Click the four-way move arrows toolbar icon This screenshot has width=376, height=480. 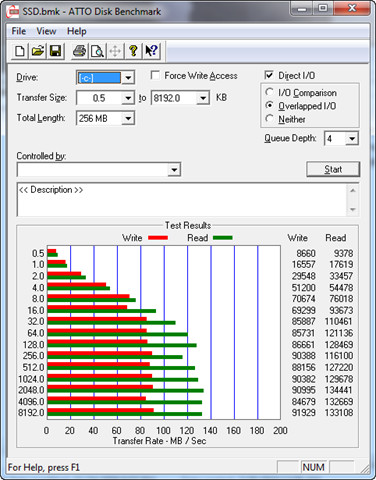pyautogui.click(x=115, y=51)
